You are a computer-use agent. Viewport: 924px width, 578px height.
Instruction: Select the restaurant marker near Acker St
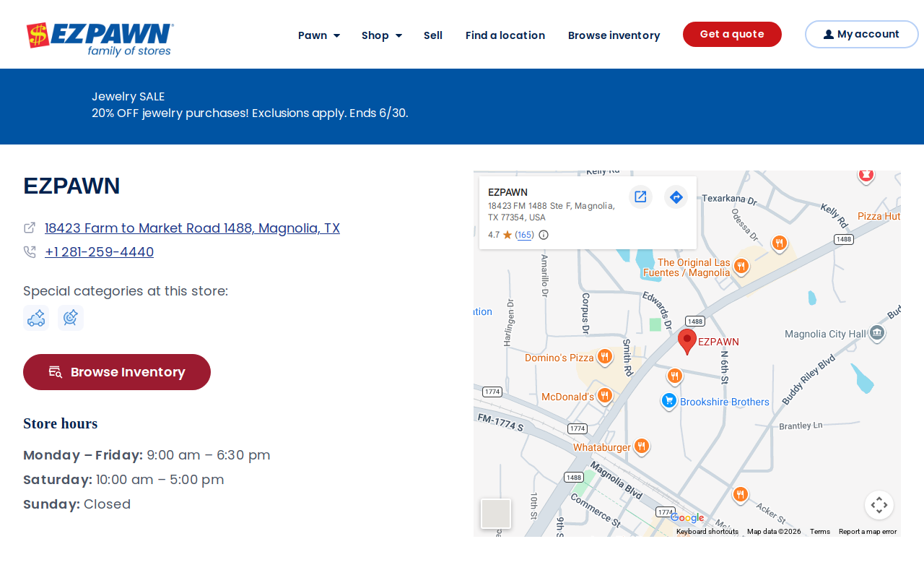pos(740,494)
